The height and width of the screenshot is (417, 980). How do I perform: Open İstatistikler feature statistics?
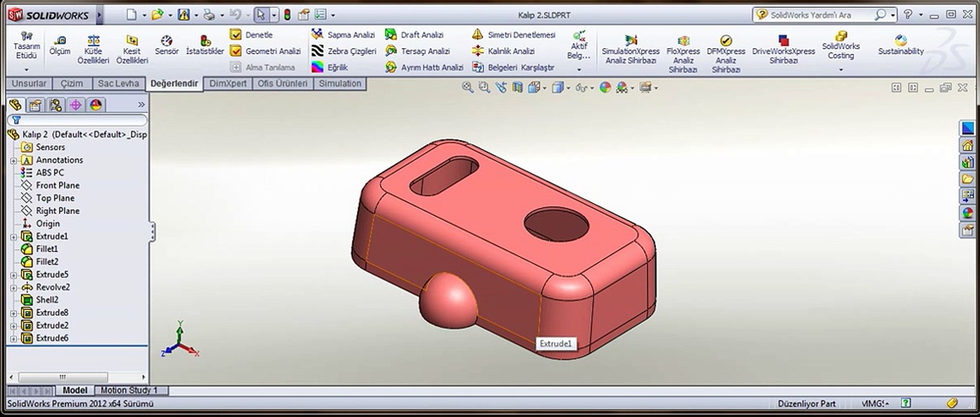(x=205, y=45)
